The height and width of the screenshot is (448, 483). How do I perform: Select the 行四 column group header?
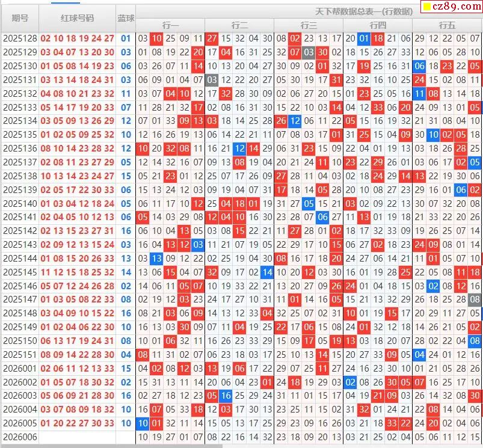[x=378, y=25]
